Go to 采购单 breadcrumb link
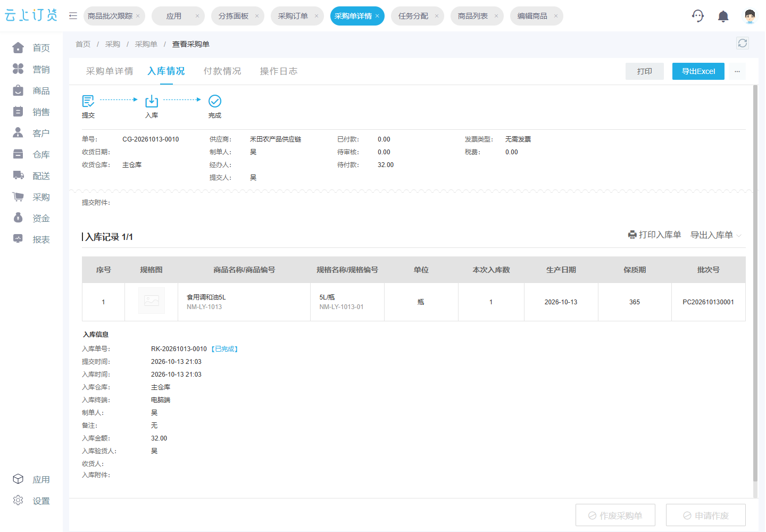The height and width of the screenshot is (532, 766). [146, 44]
